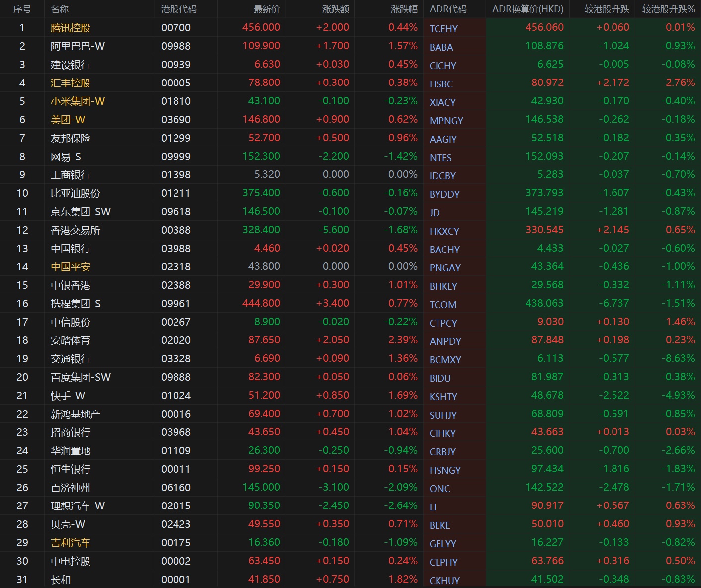Click the JD ADR code
The width and height of the screenshot is (701, 588).
[x=435, y=213]
